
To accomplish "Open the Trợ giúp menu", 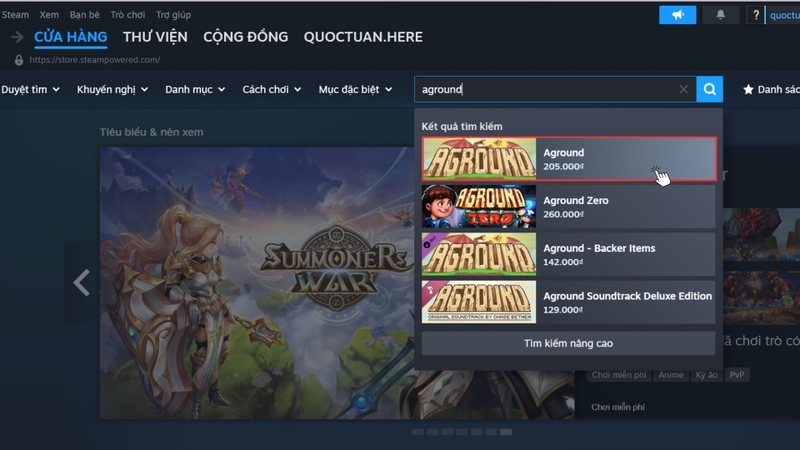I will [173, 15].
